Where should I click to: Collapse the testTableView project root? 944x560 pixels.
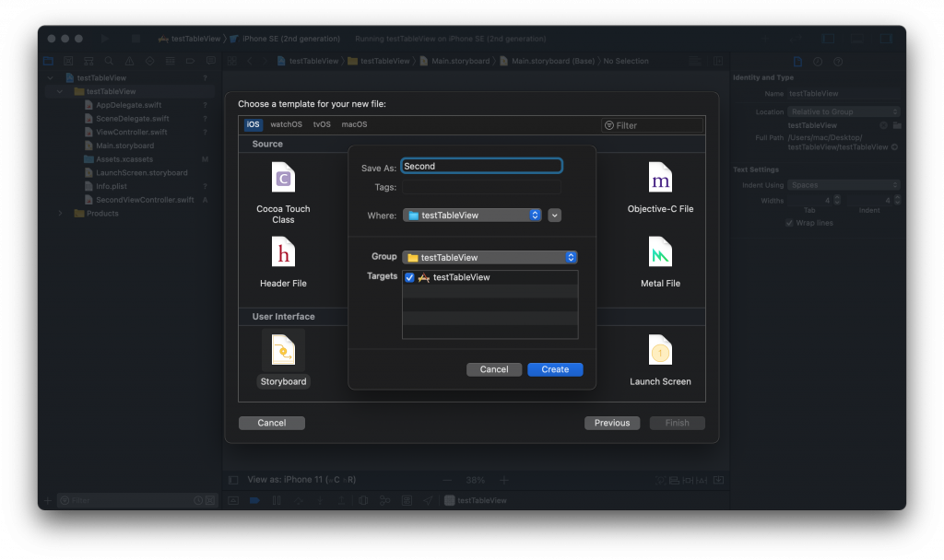click(50, 78)
